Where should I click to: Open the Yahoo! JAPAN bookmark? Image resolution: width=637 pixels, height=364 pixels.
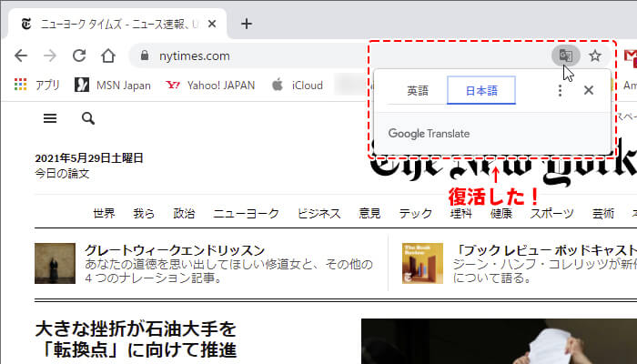(x=210, y=86)
